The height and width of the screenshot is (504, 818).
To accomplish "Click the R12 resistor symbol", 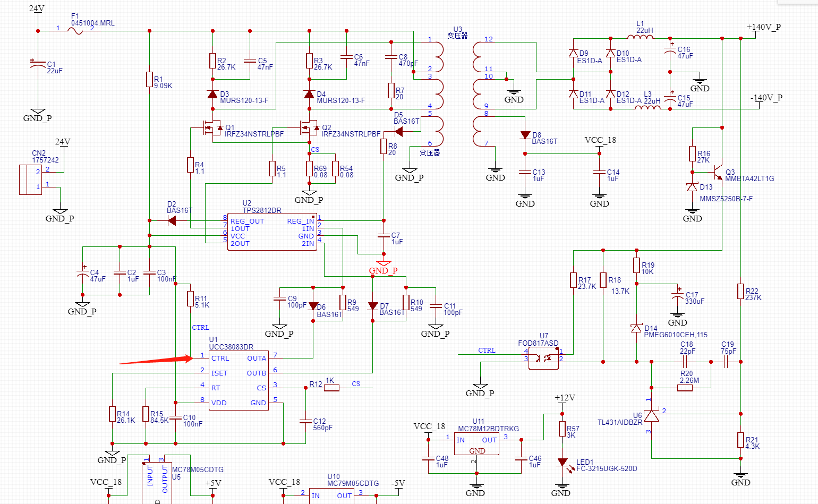I will pos(331,388).
